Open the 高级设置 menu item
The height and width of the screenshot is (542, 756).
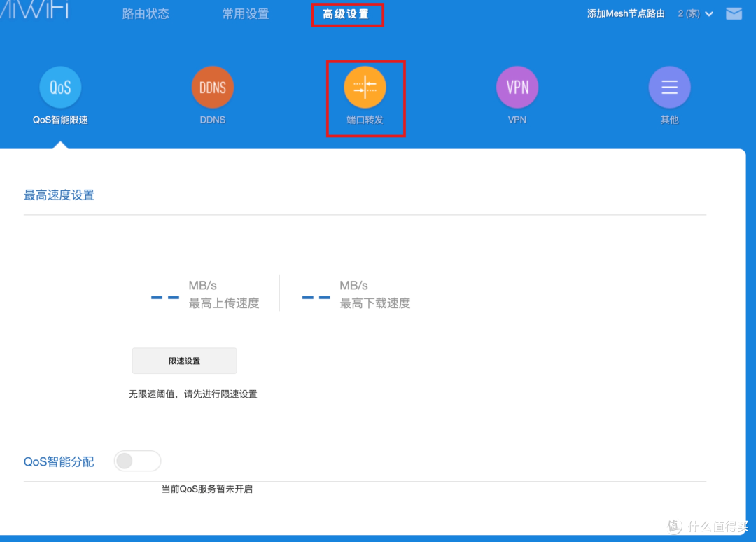pos(347,13)
